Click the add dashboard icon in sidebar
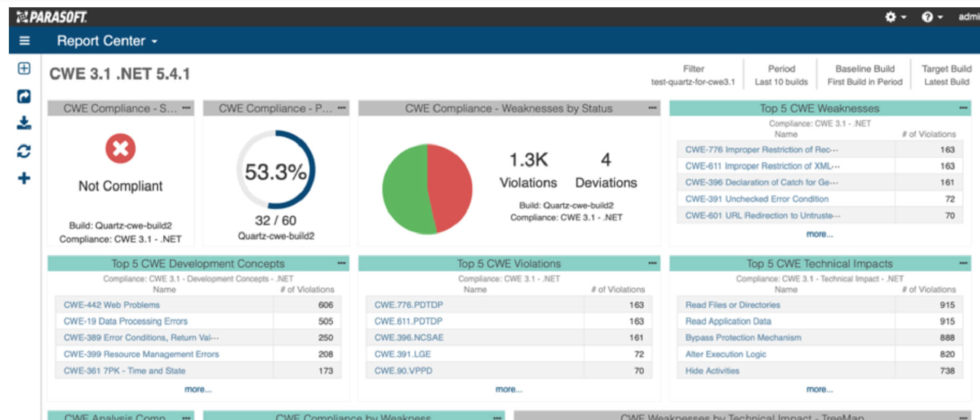The width and height of the screenshot is (980, 420). pos(24,68)
